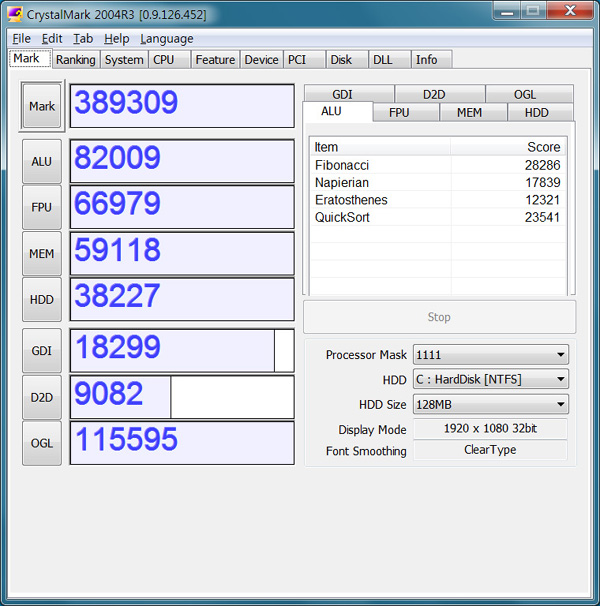Image resolution: width=600 pixels, height=606 pixels.
Task: Click the D2D score progress bar 9082
Action: pyautogui.click(x=182, y=397)
